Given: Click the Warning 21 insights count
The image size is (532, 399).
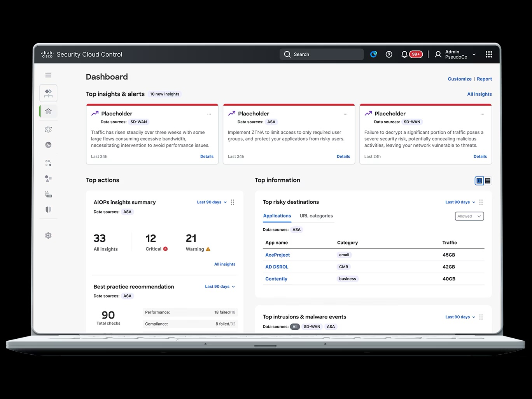Looking at the screenshot, I should 198,242.
